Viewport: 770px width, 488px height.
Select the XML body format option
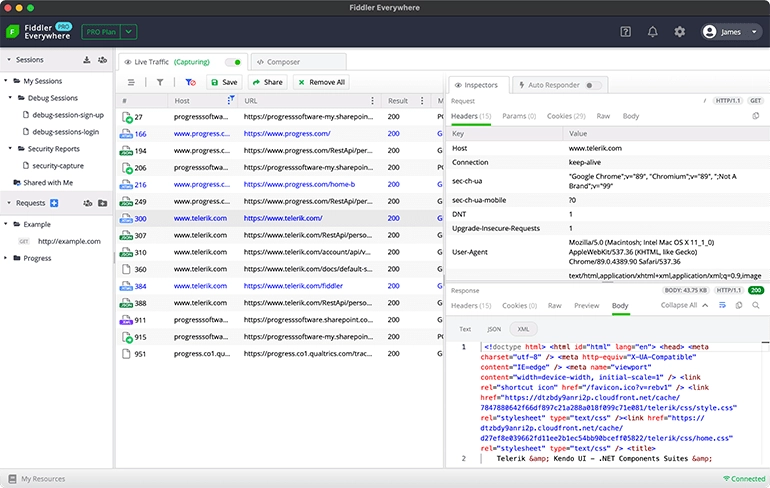(522, 328)
